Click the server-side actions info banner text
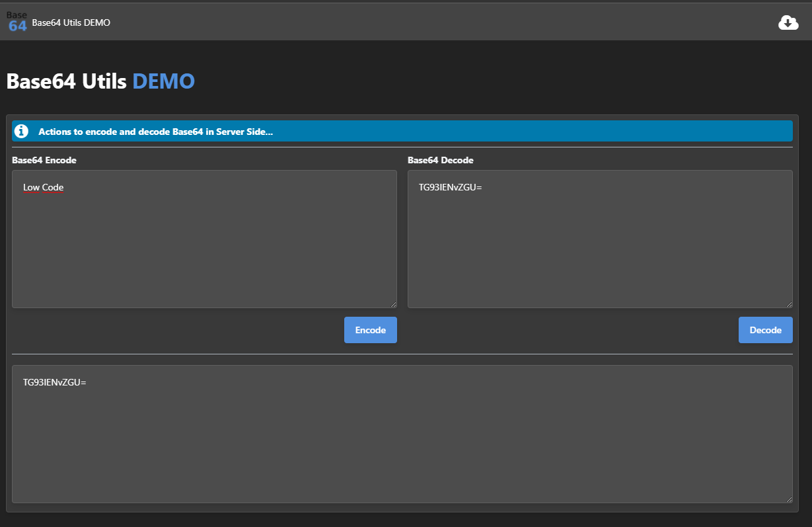 click(156, 132)
